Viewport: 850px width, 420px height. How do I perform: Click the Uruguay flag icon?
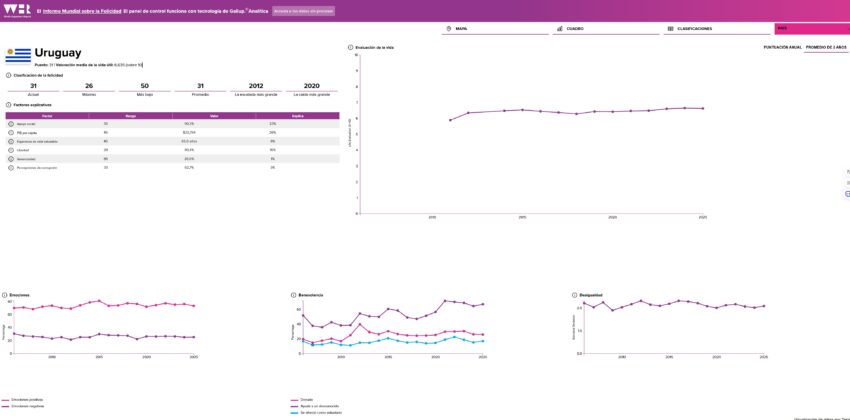coord(18,56)
